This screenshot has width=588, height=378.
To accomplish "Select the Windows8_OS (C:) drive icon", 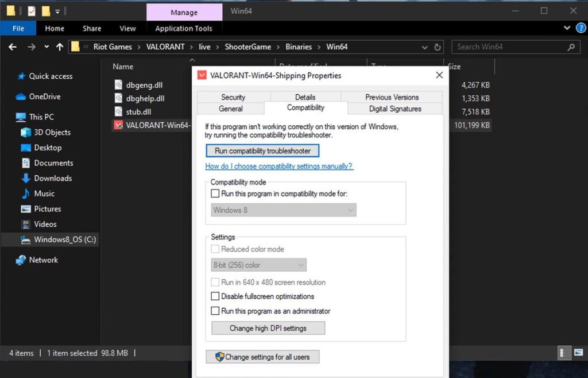I will (x=25, y=240).
